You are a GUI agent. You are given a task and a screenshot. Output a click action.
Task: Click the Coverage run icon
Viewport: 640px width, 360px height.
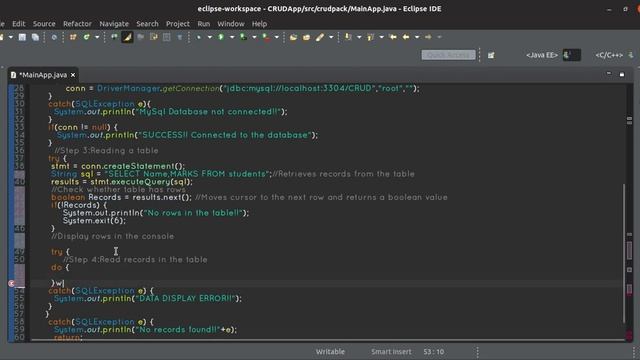[243, 37]
